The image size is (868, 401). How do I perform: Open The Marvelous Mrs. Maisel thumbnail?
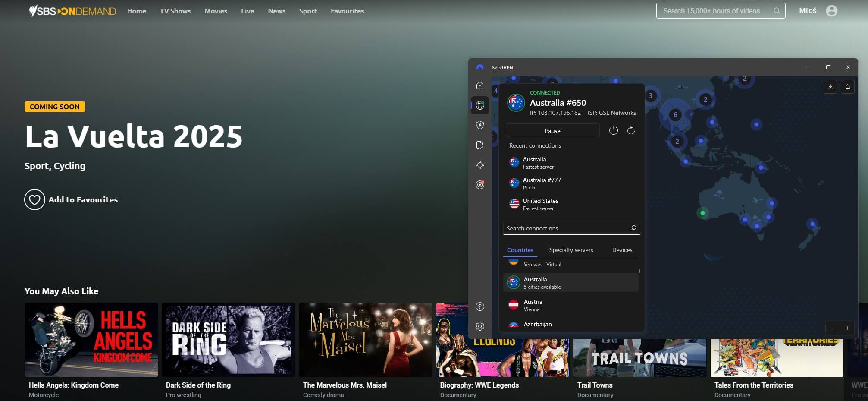[365, 340]
